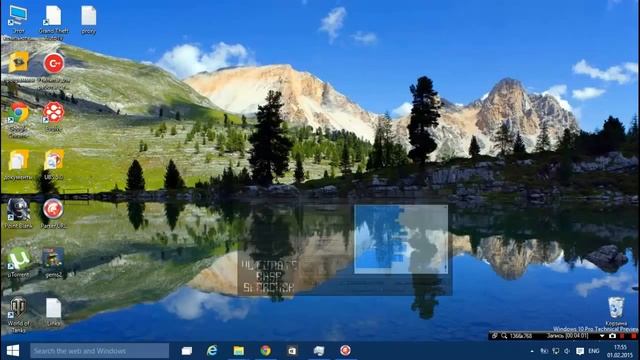The width and height of the screenshot is (640, 360).
Task: Open File Explorer from the taskbar
Action: 239,351
